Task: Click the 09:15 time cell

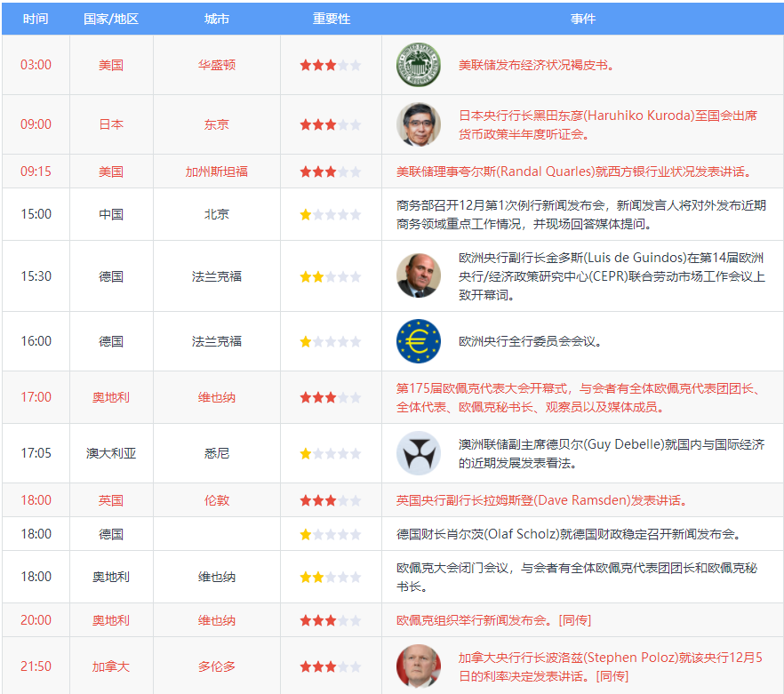Action: click(36, 172)
